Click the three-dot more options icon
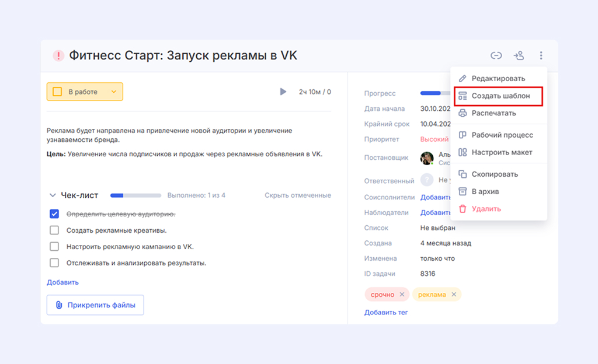 (541, 56)
